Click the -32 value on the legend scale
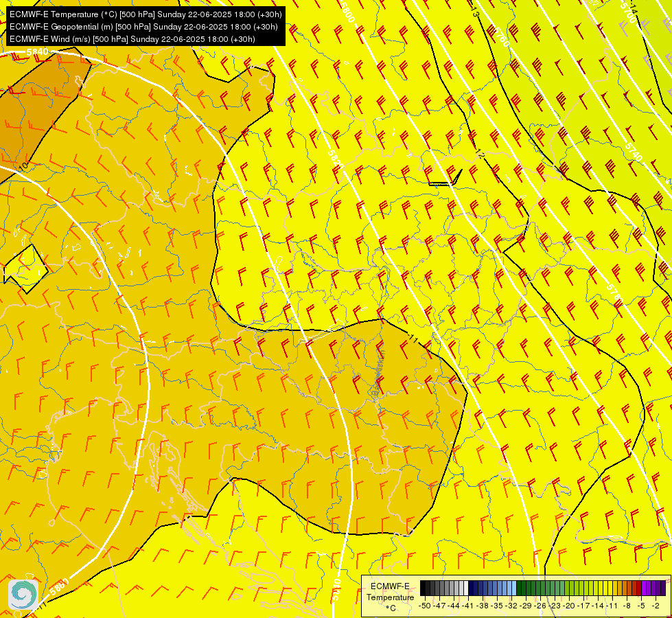 click(511, 606)
